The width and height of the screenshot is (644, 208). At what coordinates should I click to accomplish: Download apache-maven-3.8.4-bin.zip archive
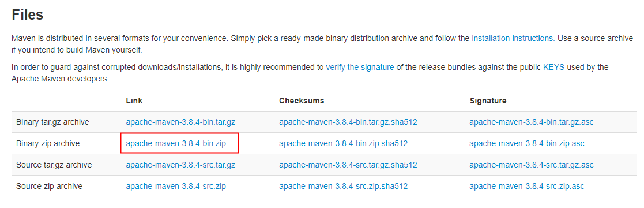coord(176,144)
